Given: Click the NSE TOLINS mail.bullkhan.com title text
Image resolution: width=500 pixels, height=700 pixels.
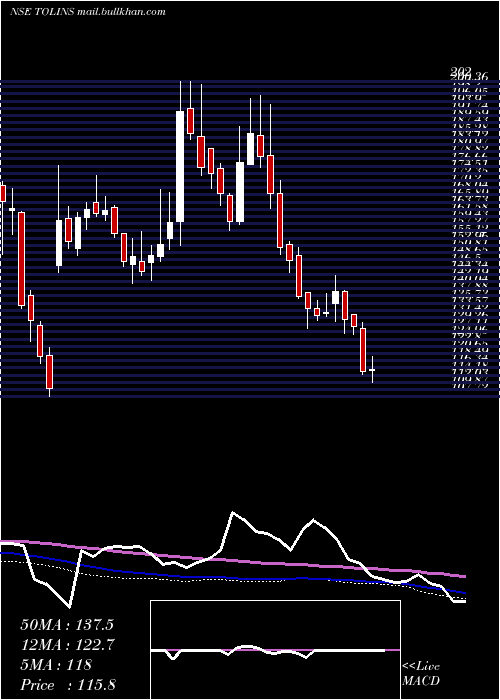Looking at the screenshot, I should 88,12.
